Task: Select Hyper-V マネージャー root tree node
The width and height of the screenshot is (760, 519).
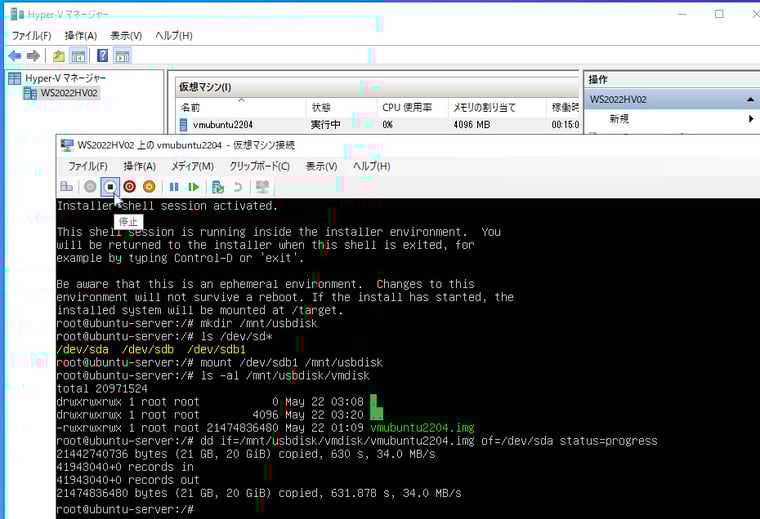Action: point(65,78)
